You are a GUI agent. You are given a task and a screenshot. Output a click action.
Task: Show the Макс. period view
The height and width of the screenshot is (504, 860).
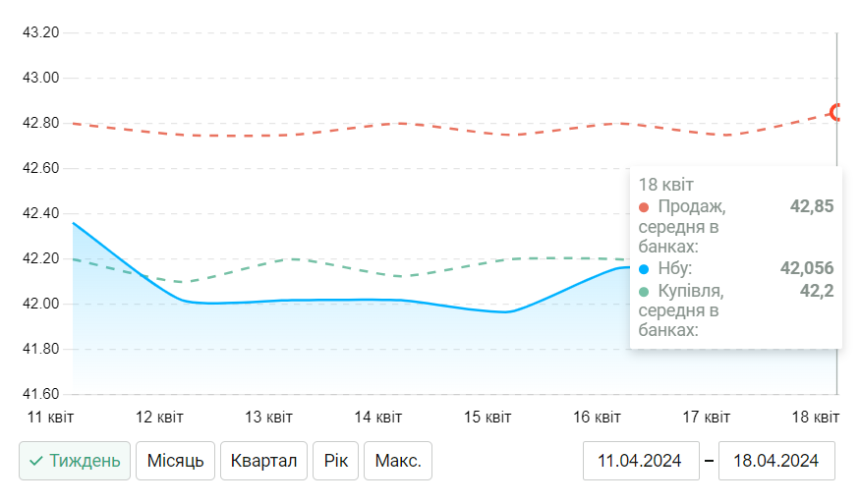[398, 461]
